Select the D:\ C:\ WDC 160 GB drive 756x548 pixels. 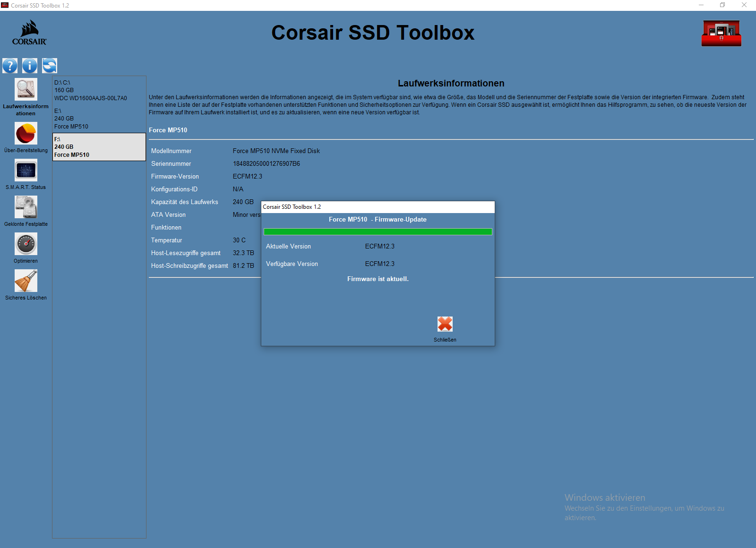(99, 90)
